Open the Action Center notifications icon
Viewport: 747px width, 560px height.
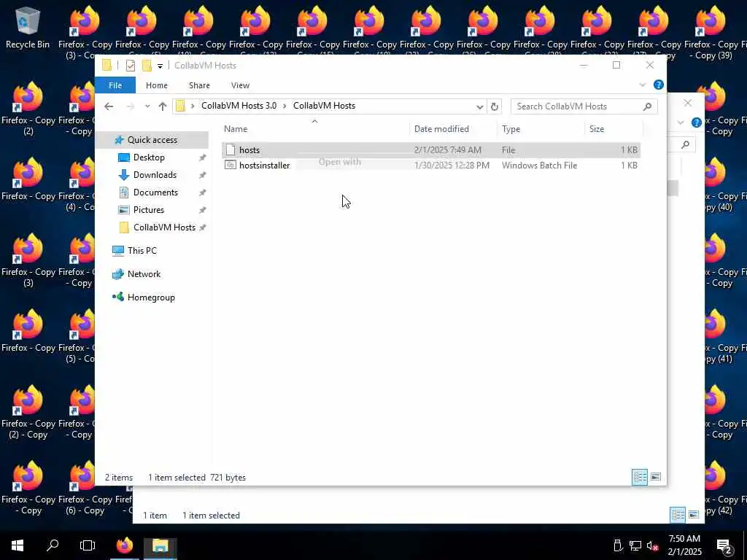(724, 546)
